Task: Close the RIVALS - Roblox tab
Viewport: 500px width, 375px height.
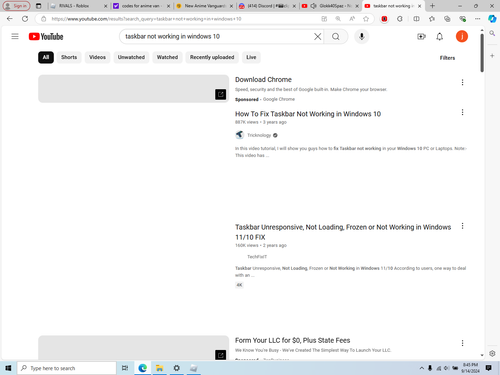Action: 105,6
